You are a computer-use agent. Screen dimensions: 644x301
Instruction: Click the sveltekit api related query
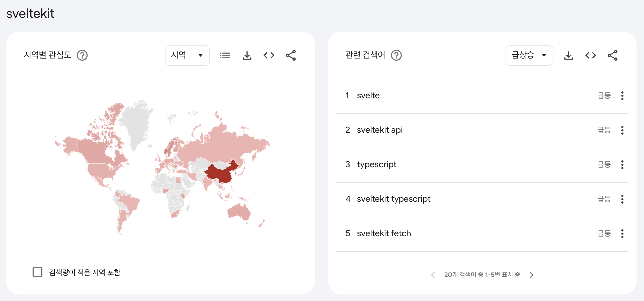(x=379, y=130)
